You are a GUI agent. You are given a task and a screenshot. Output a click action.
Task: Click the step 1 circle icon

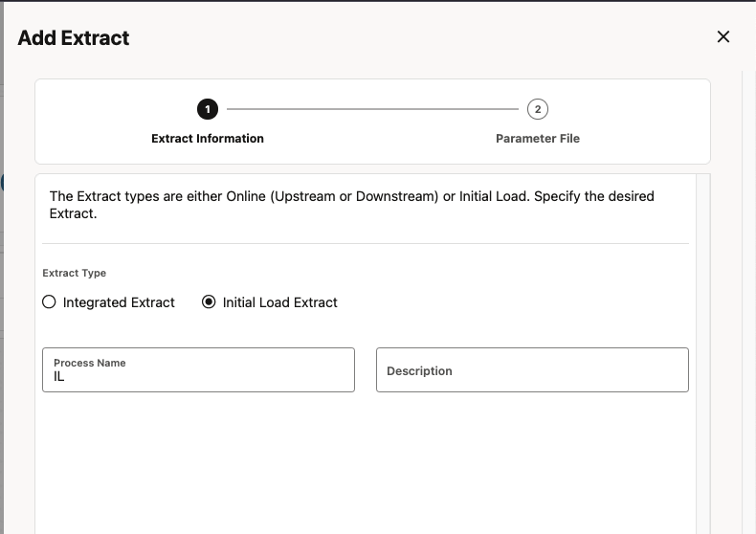point(208,109)
